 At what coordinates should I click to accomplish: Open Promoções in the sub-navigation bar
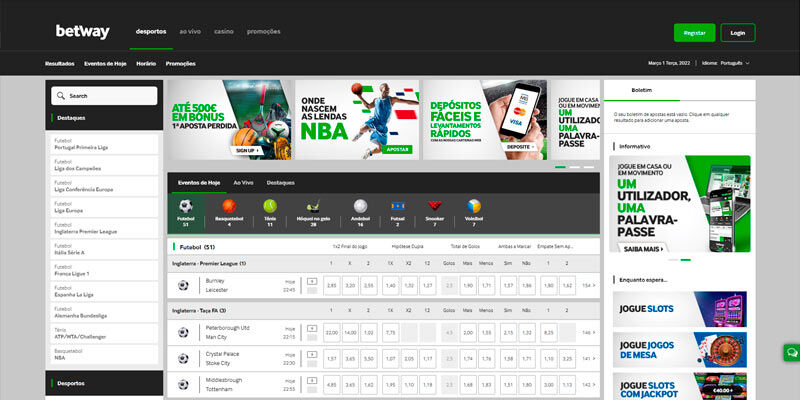click(x=181, y=64)
